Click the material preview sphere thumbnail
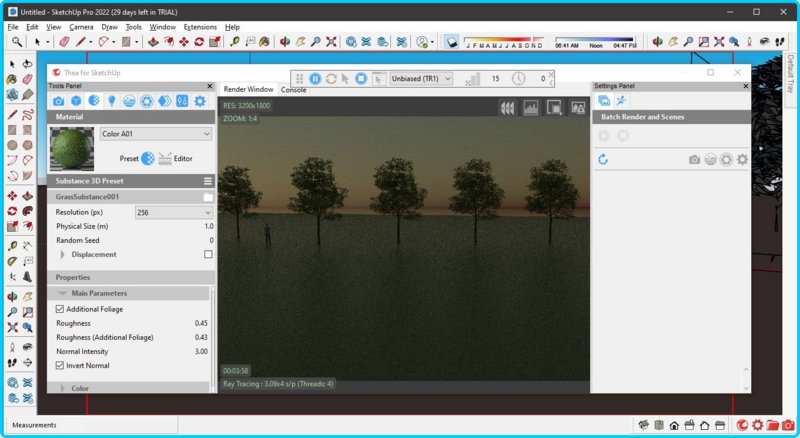Viewport: 800px width, 438px height. pyautogui.click(x=72, y=149)
